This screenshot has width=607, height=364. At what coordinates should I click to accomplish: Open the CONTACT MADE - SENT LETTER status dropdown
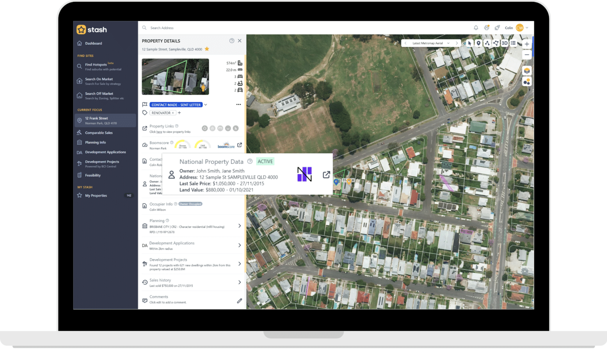pos(205,105)
